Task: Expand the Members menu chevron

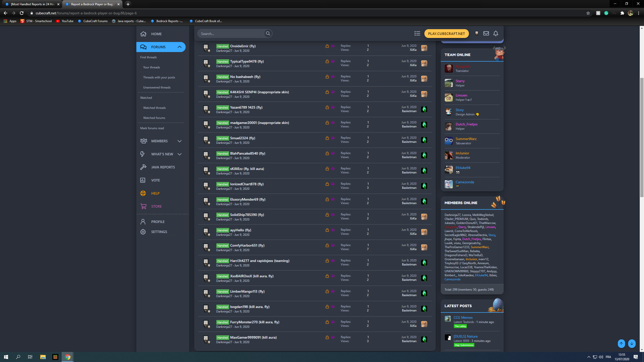Action: [x=179, y=141]
